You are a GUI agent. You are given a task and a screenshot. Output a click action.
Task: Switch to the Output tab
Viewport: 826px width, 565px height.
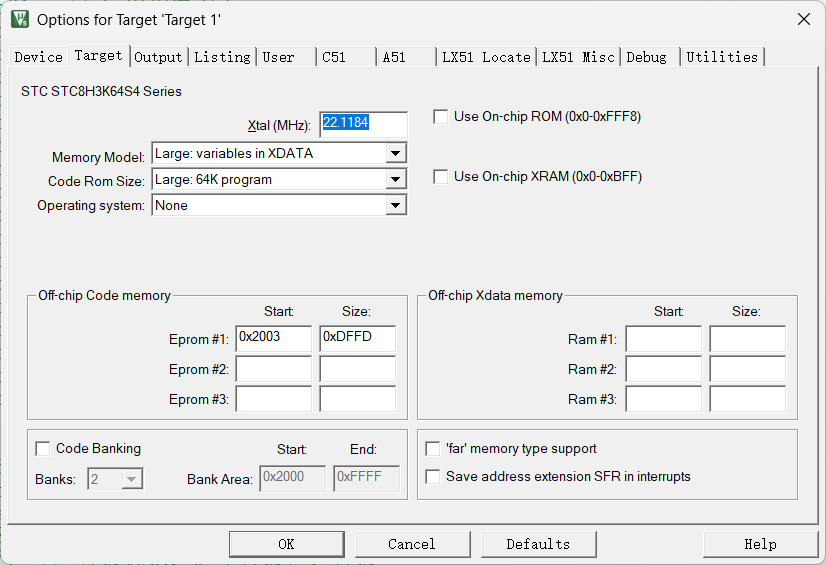pyautogui.click(x=159, y=57)
